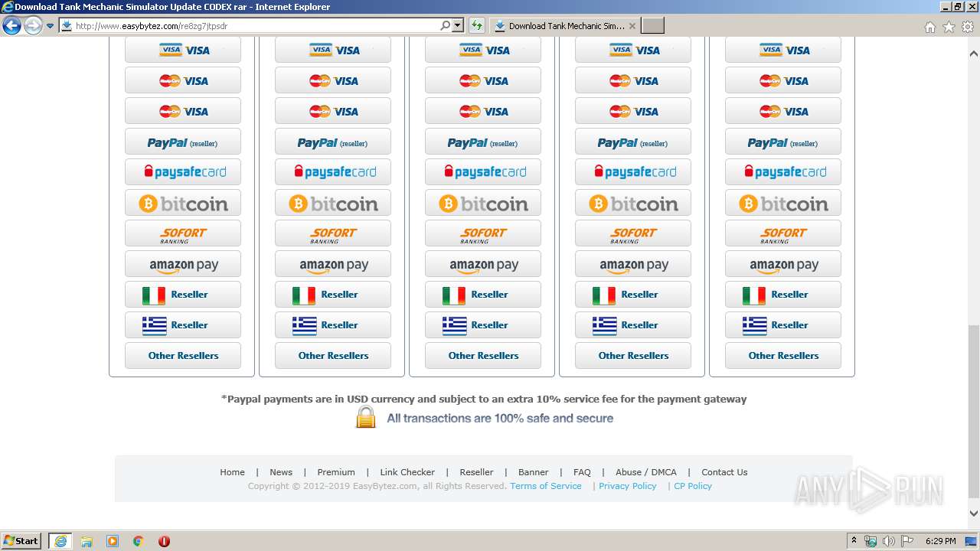
Task: Go to the Premium footer link
Action: pyautogui.click(x=336, y=472)
